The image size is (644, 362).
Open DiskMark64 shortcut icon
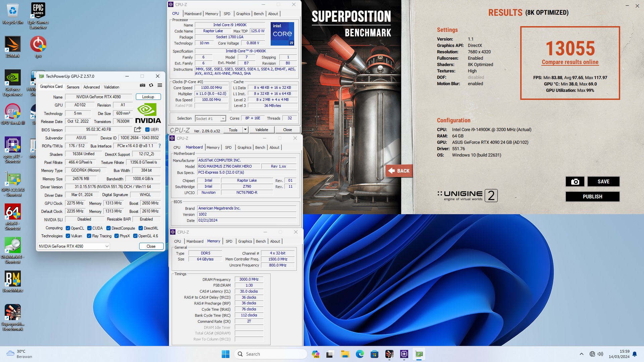point(13,250)
